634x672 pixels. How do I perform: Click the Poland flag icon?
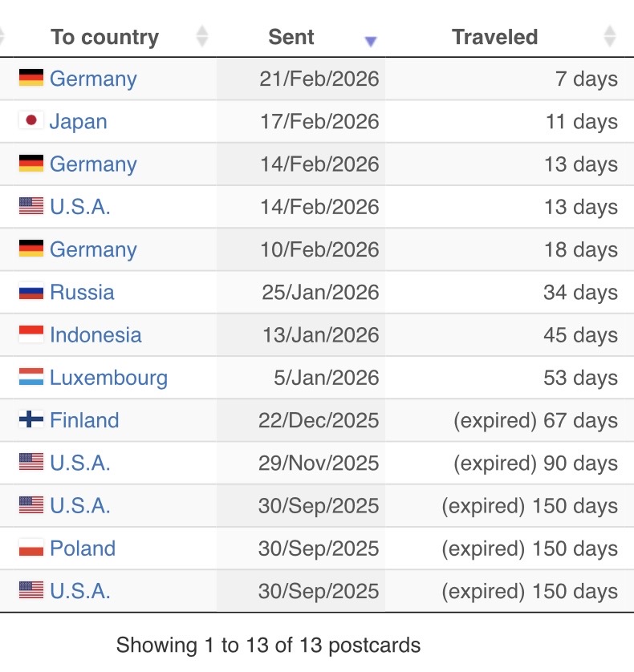pos(31,548)
